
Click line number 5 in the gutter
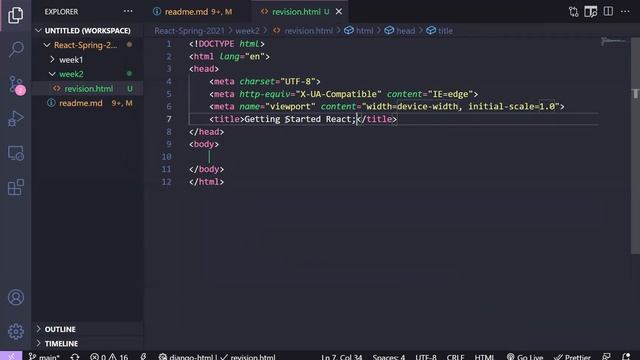(x=169, y=94)
